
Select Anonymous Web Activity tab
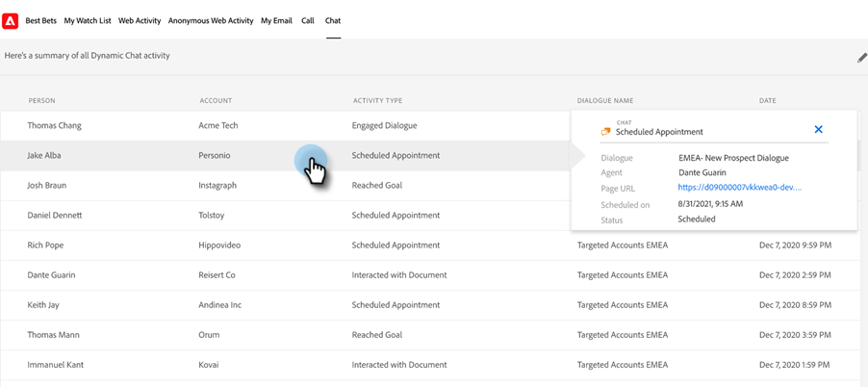click(x=211, y=21)
